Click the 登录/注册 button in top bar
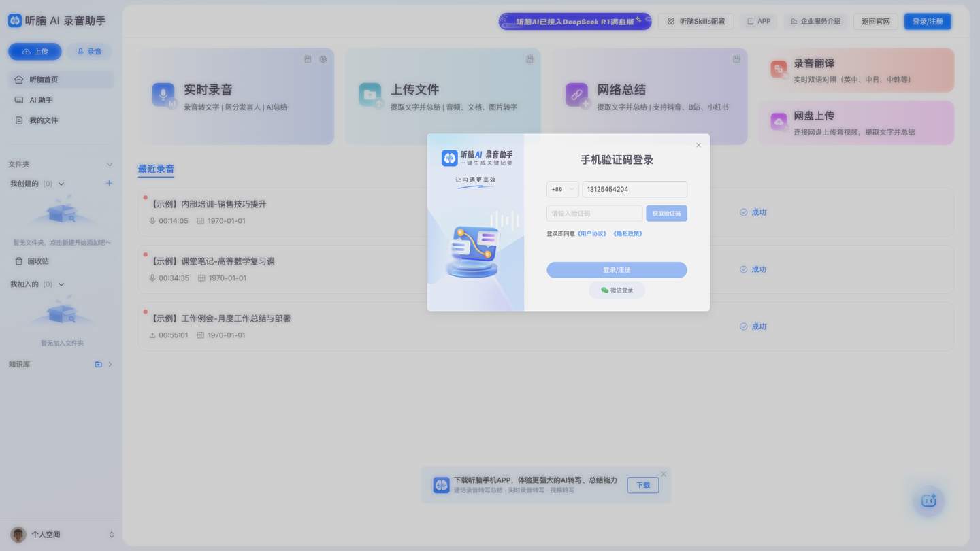 coord(928,21)
